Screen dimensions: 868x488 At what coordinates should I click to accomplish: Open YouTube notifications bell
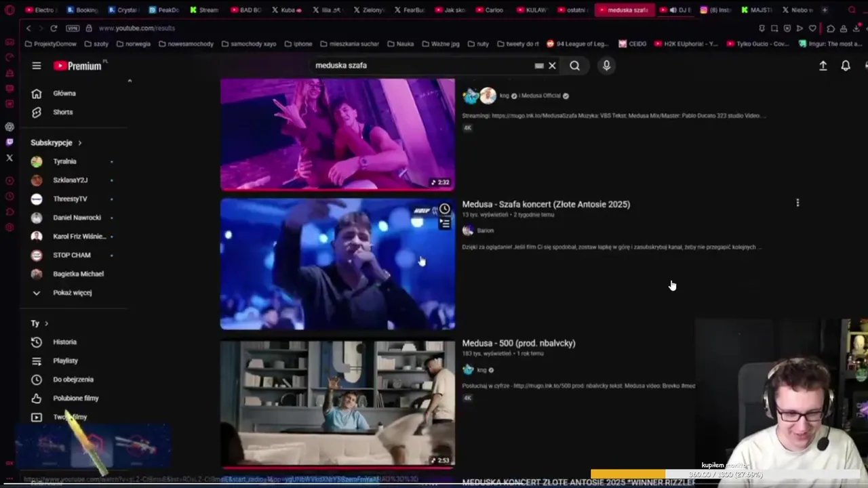[846, 66]
